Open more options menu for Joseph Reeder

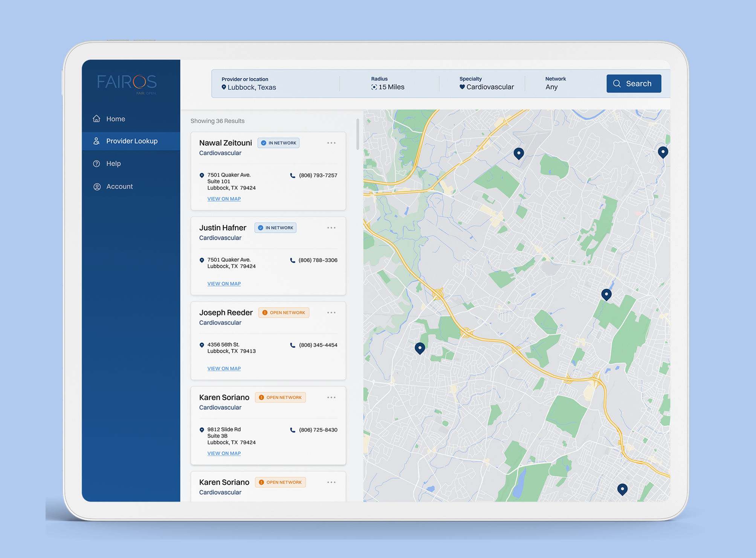[331, 313]
